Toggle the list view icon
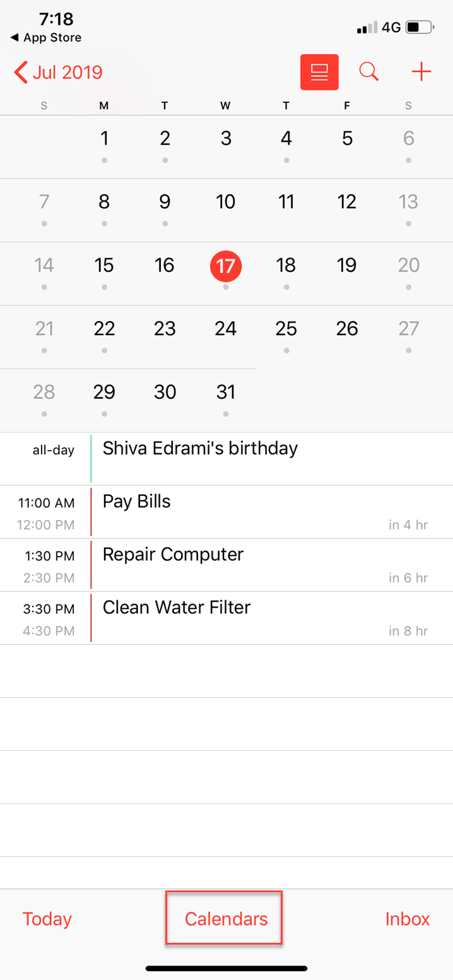This screenshot has width=453, height=980. [319, 71]
